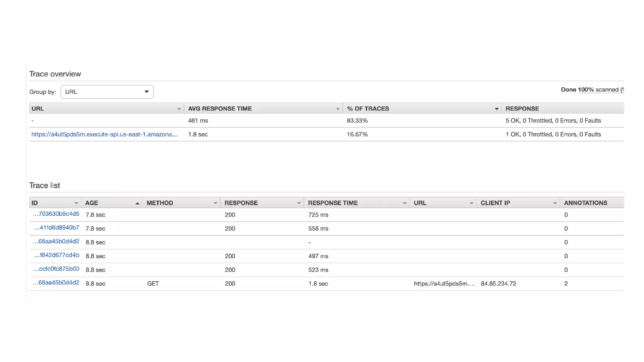The height and width of the screenshot is (362, 644).
Task: Select the 83.33% traces overview row
Action: click(x=357, y=121)
